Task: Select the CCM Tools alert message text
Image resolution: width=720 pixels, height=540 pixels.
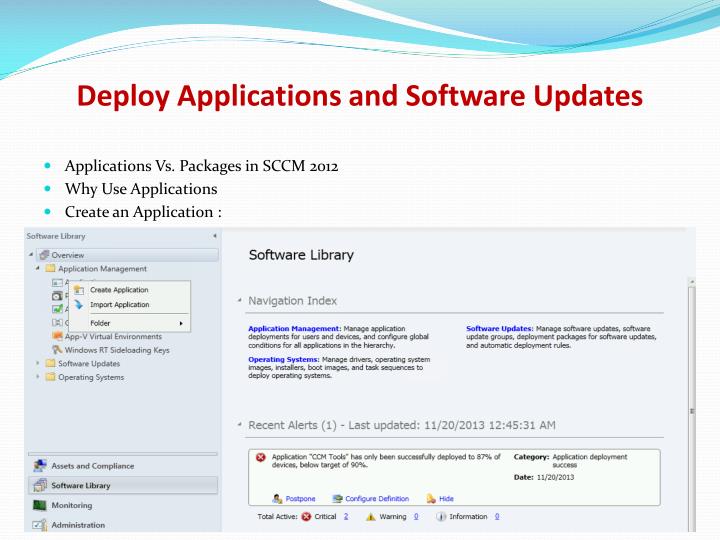Action: [386, 461]
